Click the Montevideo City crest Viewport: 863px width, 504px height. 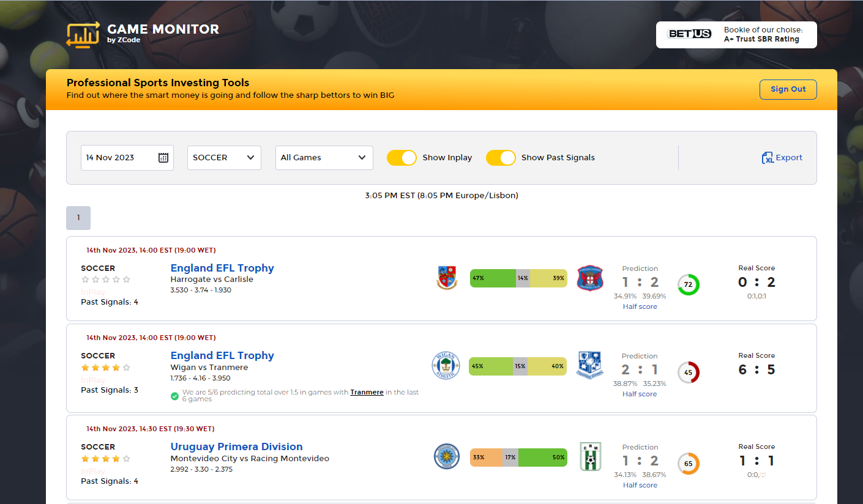click(x=447, y=457)
